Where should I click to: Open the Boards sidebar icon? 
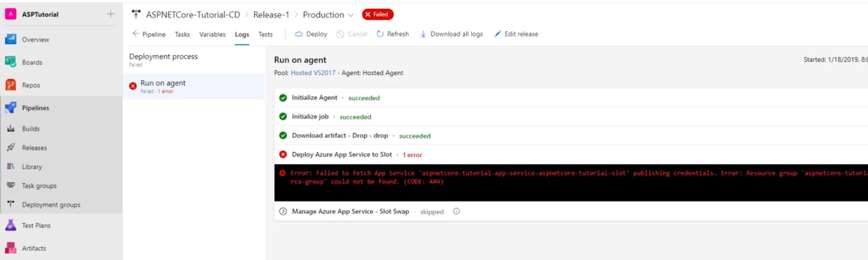(10, 62)
